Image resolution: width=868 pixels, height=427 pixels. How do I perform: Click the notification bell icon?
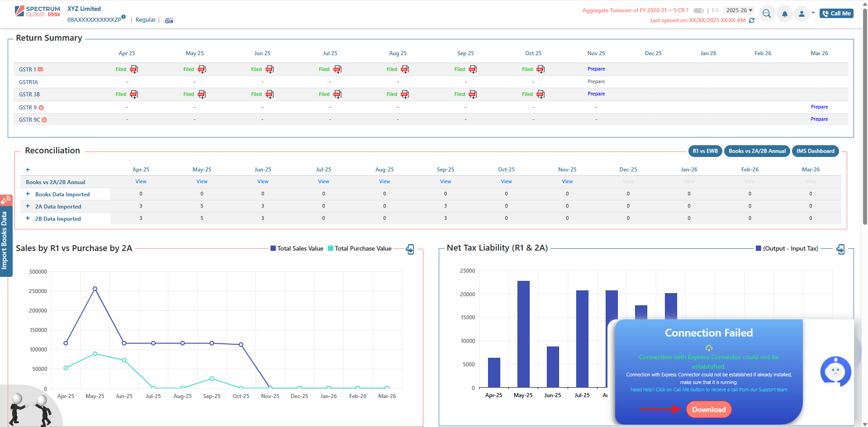coord(784,14)
